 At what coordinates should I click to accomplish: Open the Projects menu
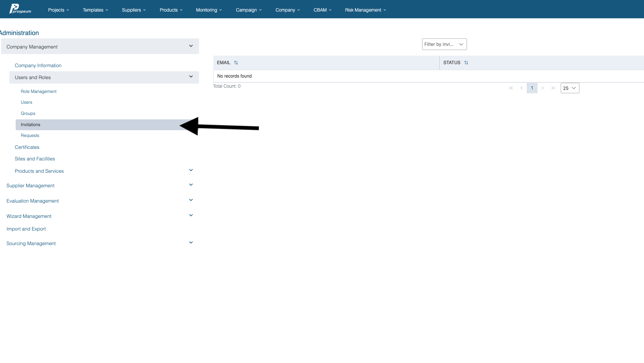59,10
